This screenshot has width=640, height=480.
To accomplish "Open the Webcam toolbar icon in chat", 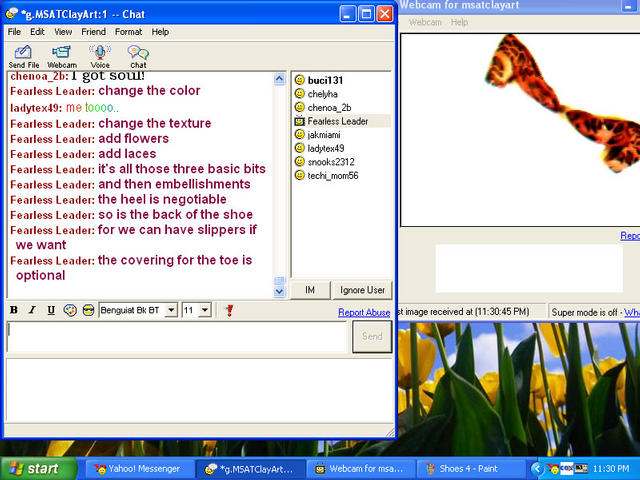I will 62,56.
